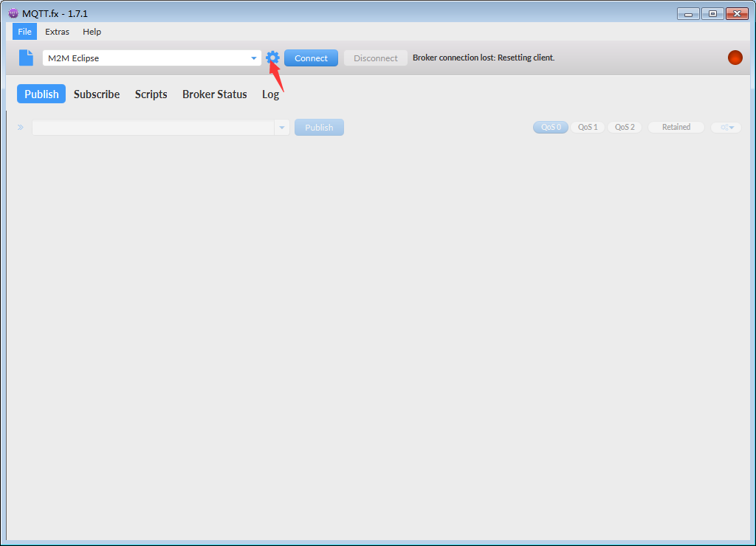Switch to the Log tab
Image resolution: width=756 pixels, height=546 pixels.
tap(270, 94)
